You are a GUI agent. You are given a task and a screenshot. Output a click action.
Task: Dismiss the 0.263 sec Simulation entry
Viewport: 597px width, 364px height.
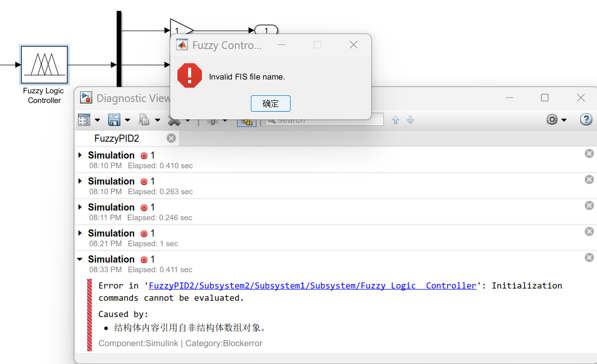(x=589, y=179)
